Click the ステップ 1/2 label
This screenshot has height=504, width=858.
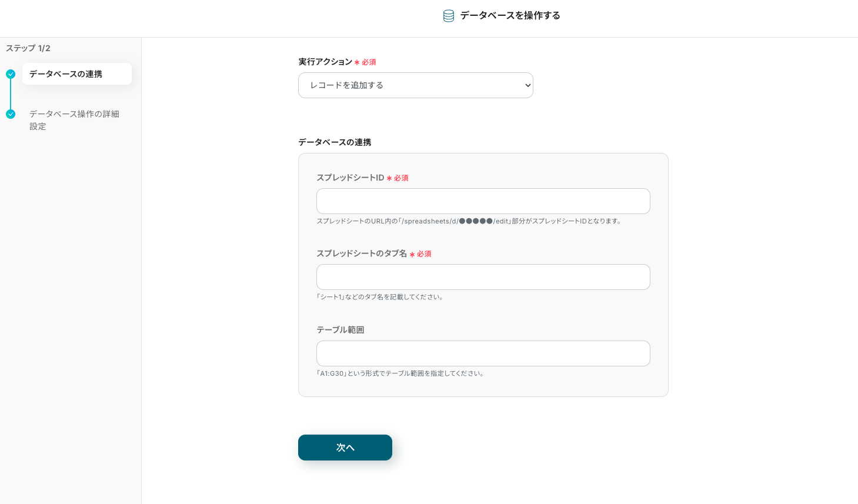(28, 48)
